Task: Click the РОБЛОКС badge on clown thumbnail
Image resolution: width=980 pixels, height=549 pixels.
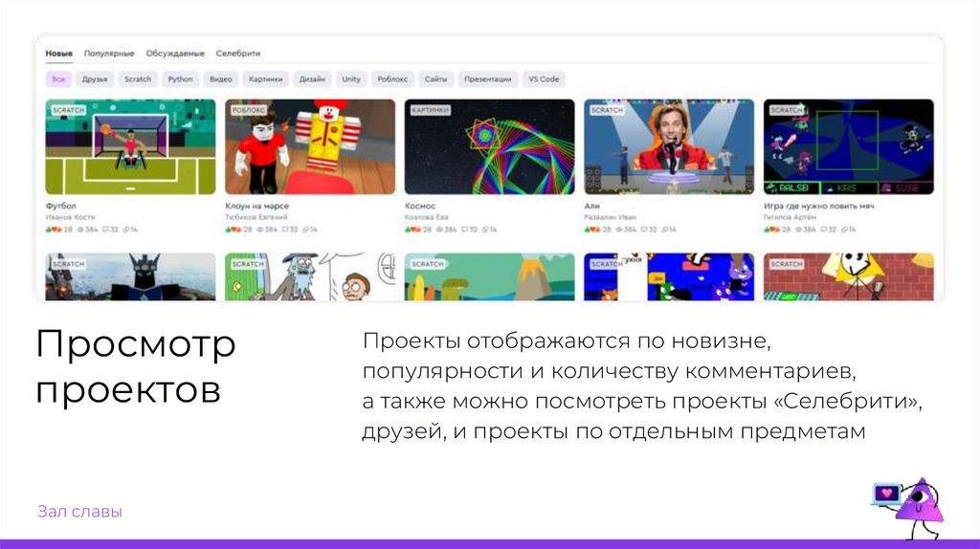Action: click(249, 110)
